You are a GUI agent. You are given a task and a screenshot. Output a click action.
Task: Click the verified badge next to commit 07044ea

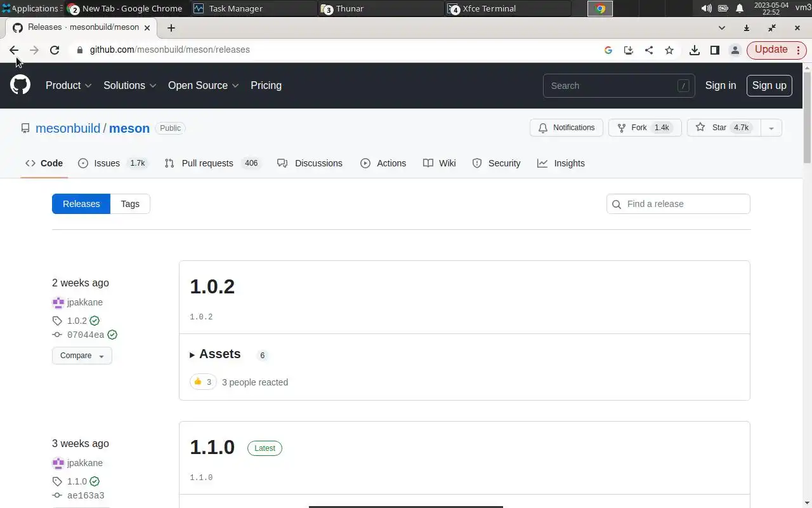(x=112, y=335)
